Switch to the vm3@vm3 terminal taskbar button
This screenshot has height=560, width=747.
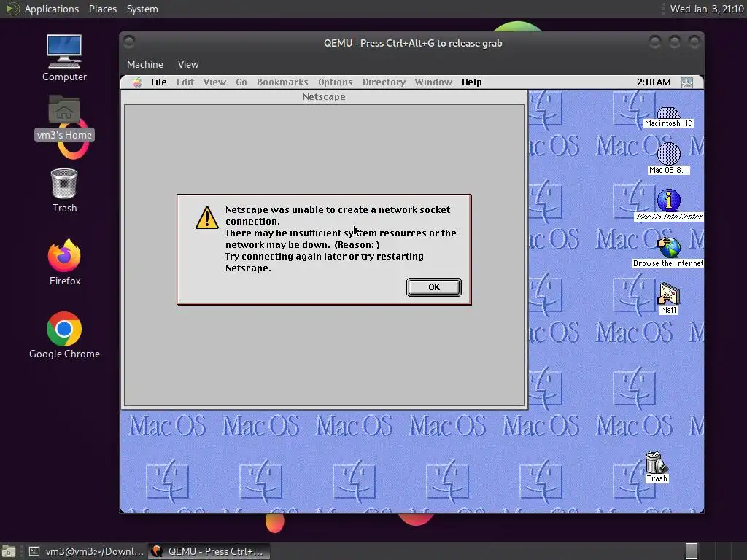point(86,551)
